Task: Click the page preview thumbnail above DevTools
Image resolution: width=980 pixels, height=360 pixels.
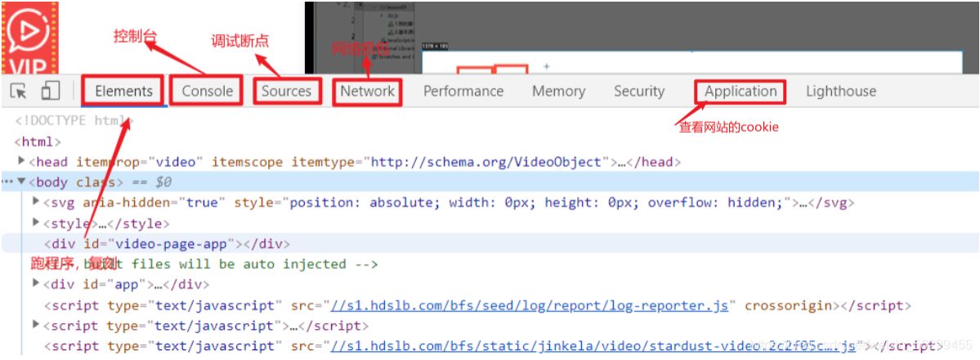Action: point(642,38)
